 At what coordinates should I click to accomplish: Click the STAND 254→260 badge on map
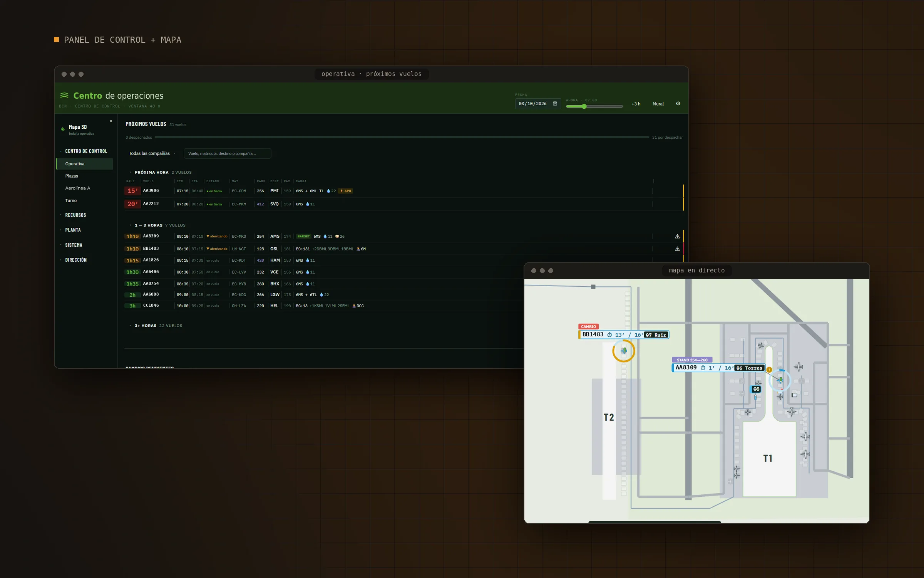(692, 360)
